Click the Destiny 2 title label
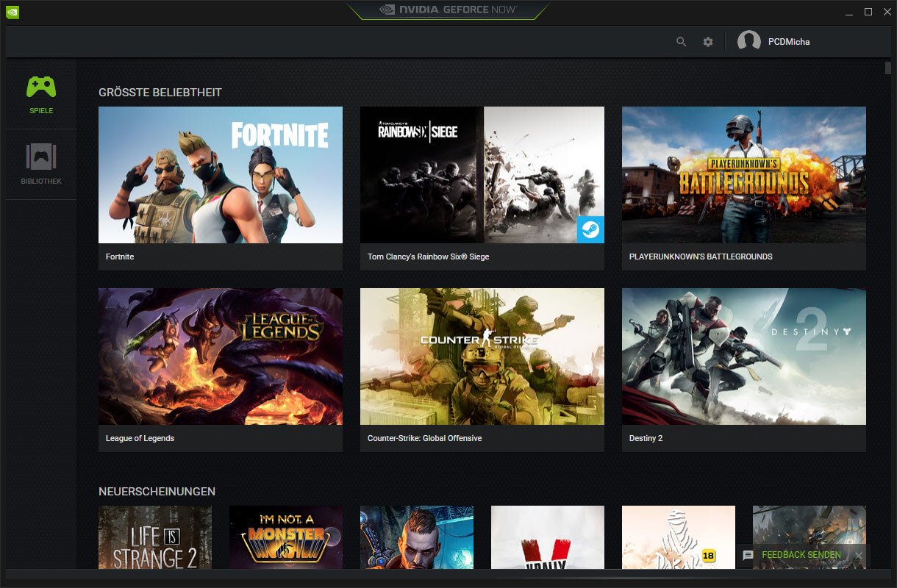Image resolution: width=897 pixels, height=588 pixels. pos(646,439)
